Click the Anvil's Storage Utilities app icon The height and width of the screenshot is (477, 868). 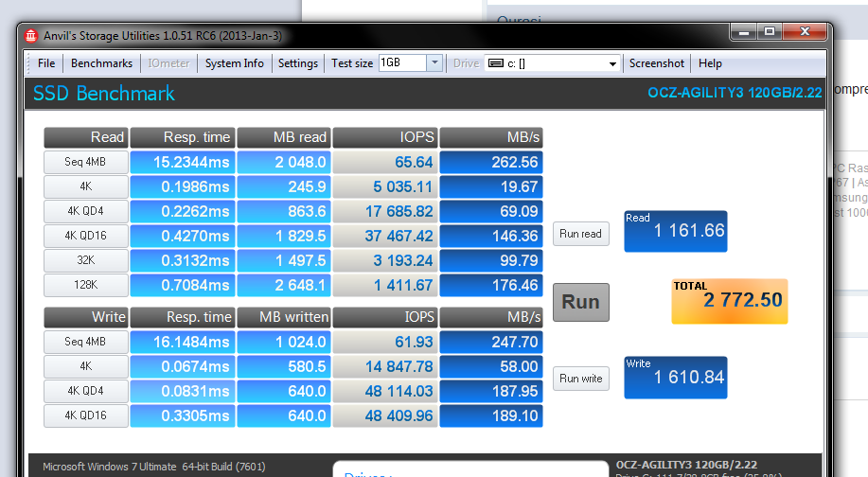point(31,36)
